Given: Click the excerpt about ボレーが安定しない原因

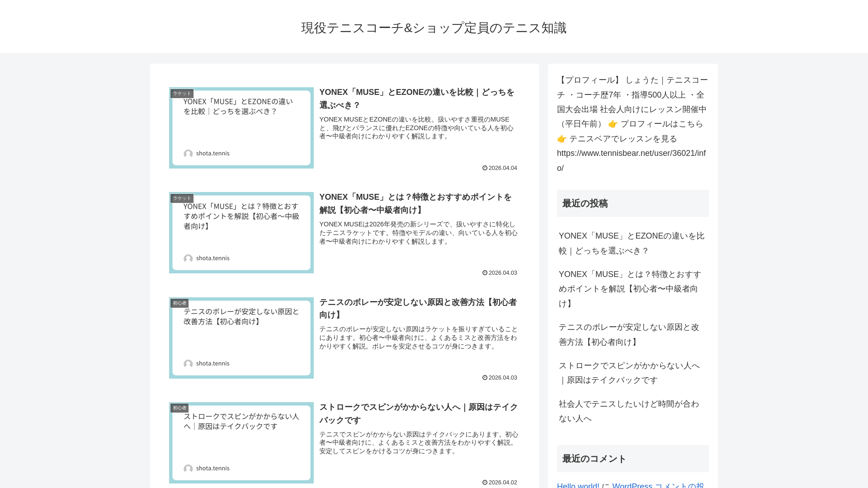Looking at the screenshot, I should [x=419, y=338].
